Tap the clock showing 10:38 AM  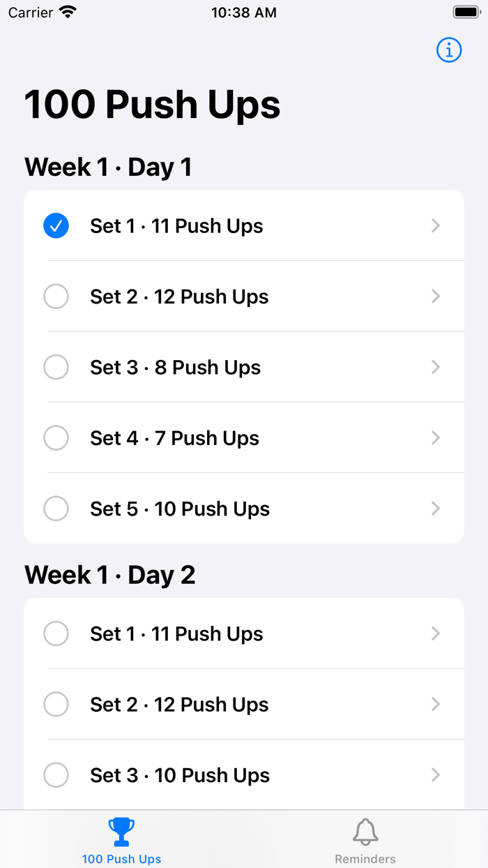coord(244,12)
